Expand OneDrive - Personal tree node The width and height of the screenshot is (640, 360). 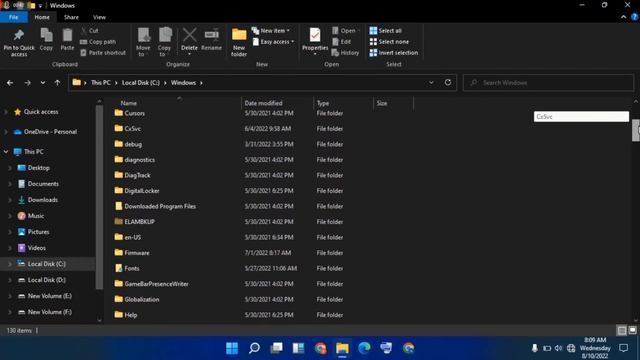click(x=6, y=132)
